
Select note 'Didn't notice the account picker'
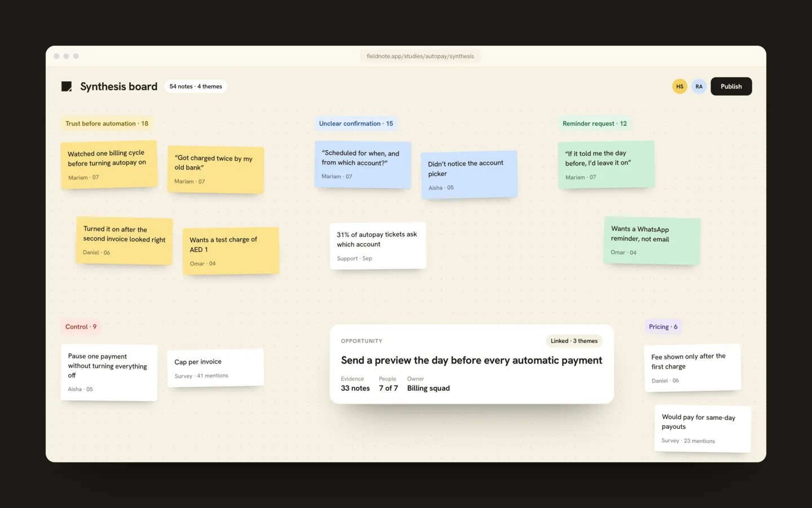click(x=469, y=174)
